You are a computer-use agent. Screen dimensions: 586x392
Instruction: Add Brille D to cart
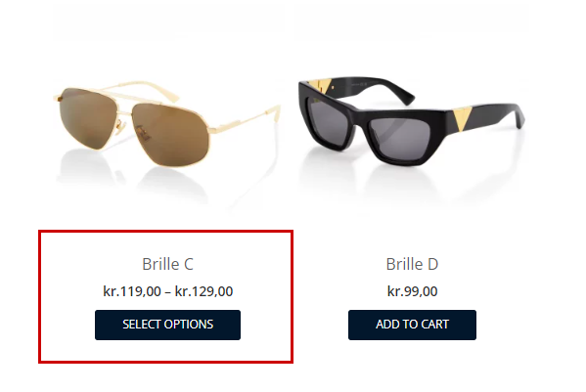[412, 325]
